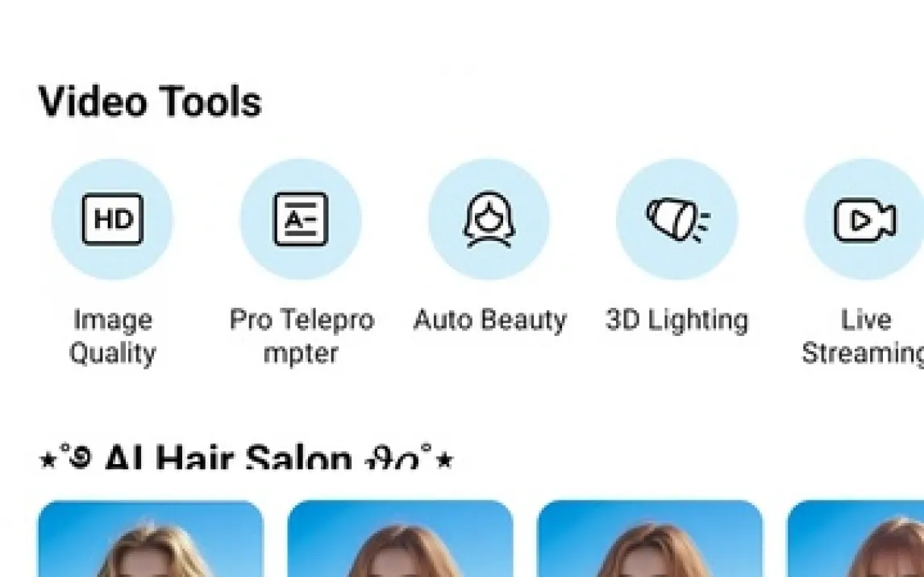
Task: Choose the third hair salon thumbnail
Action: tap(650, 539)
